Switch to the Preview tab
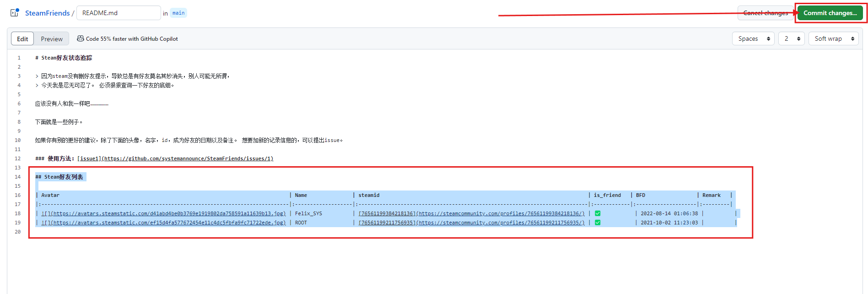868x294 pixels. pos(52,39)
